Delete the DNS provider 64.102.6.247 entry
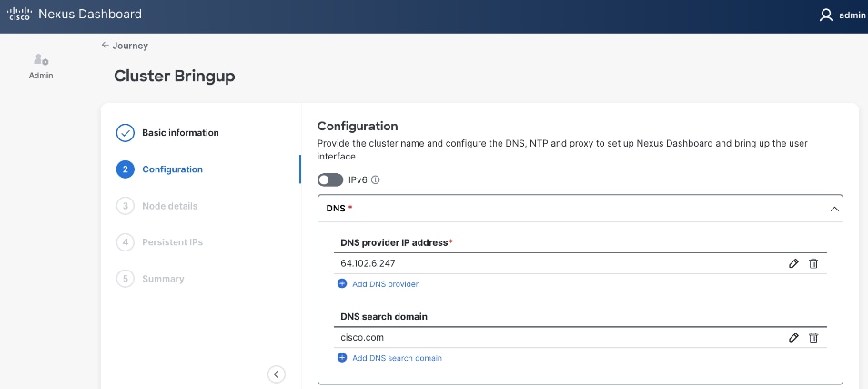868x389 pixels. (813, 263)
